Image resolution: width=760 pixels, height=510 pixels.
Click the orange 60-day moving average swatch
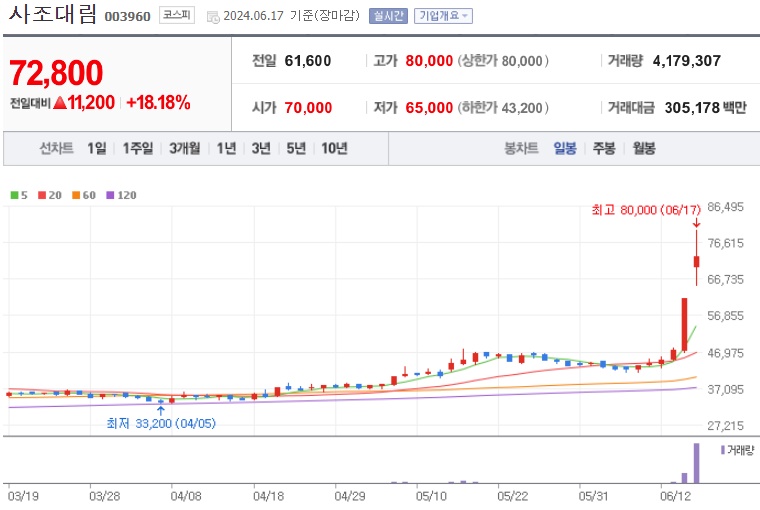click(x=76, y=195)
